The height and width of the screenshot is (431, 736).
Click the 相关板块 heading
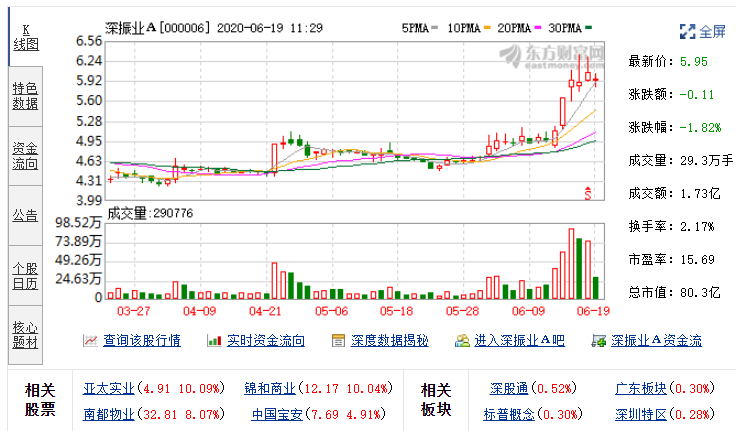436,400
